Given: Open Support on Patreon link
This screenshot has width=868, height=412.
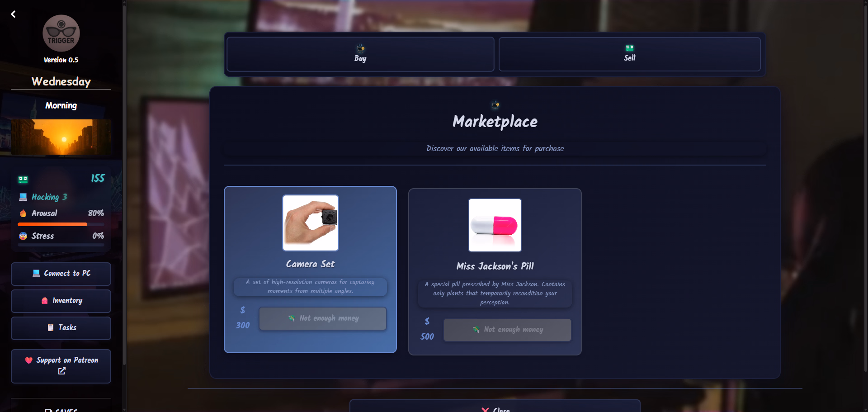Looking at the screenshot, I should tap(61, 366).
